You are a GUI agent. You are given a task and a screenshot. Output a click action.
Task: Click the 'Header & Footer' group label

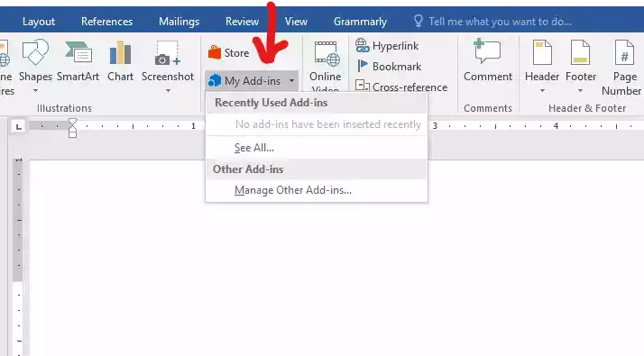[587, 108]
